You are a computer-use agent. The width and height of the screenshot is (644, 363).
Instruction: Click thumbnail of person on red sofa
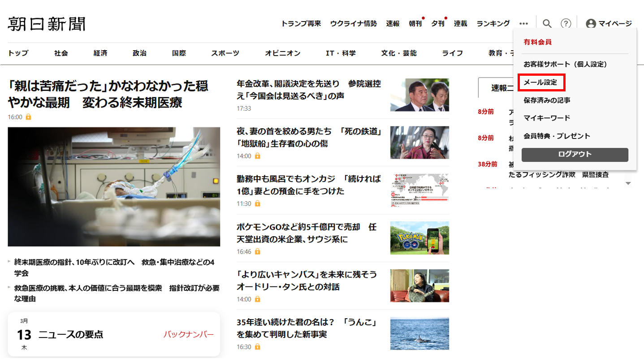419,286
